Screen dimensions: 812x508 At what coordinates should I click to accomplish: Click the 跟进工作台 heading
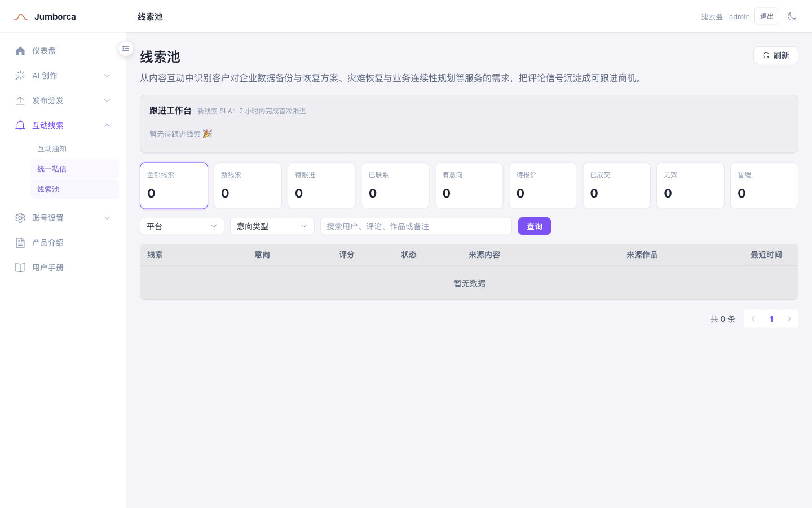[170, 111]
